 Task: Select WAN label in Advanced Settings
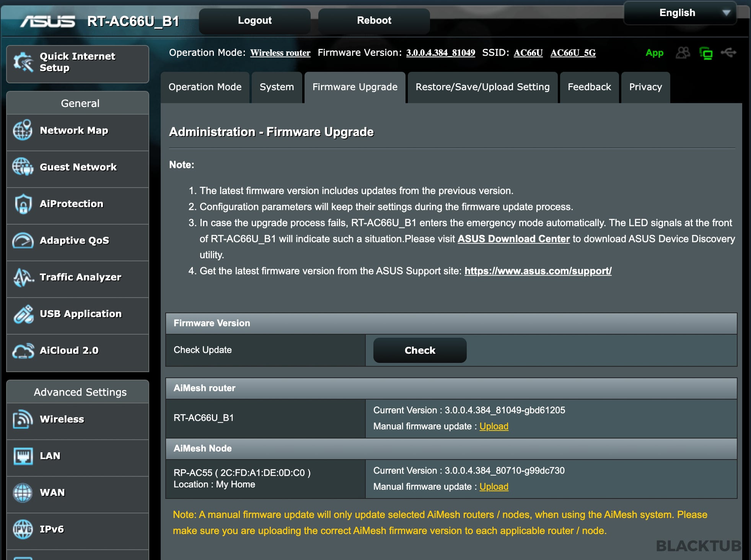click(52, 493)
